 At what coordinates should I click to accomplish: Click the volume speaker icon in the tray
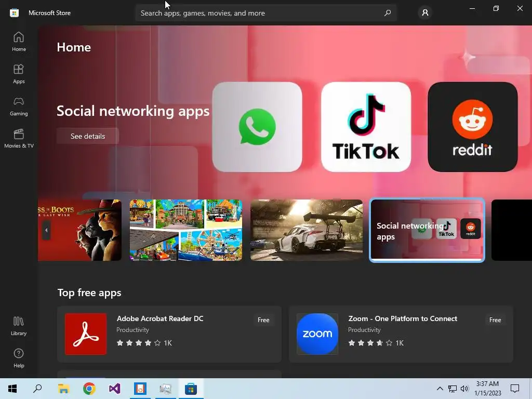tap(464, 389)
